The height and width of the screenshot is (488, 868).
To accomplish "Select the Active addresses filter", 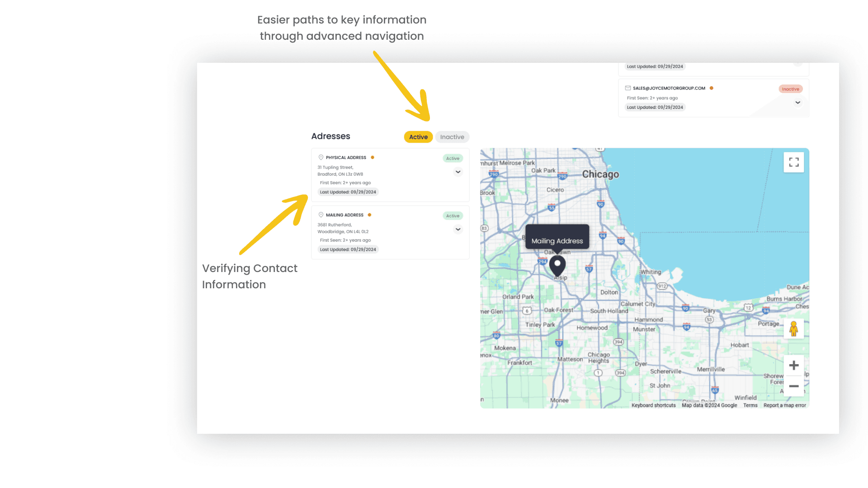I will click(x=418, y=137).
